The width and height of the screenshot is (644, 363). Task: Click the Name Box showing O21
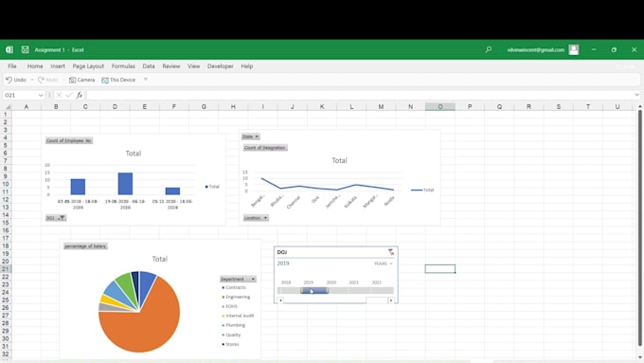point(20,95)
